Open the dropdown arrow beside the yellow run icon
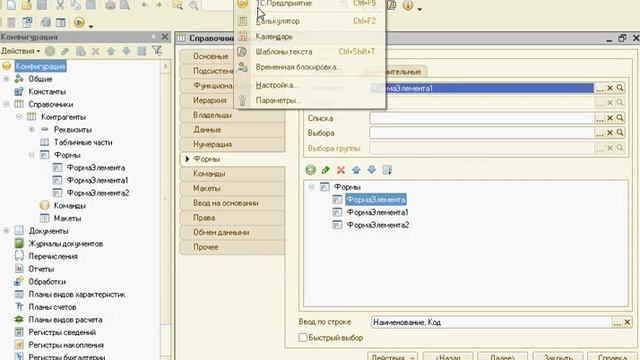This screenshot has height=360, width=640. tap(91, 26)
